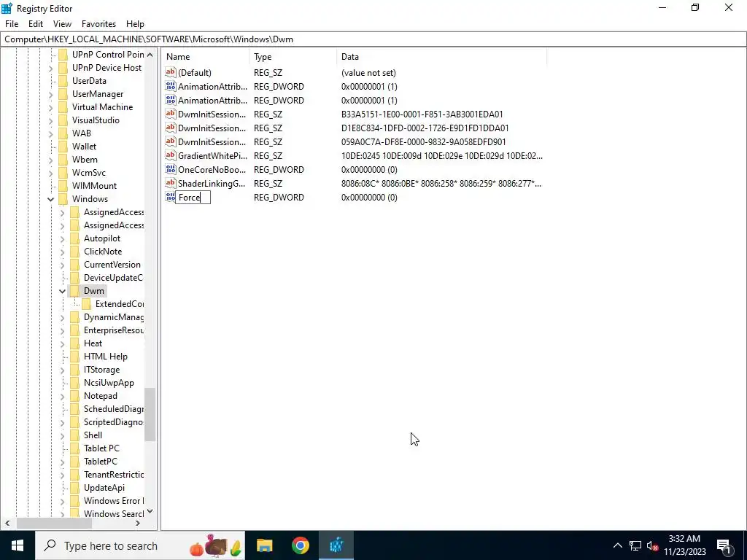Open the Help menu
Viewport: 747px width, 560px height.
coord(135,24)
